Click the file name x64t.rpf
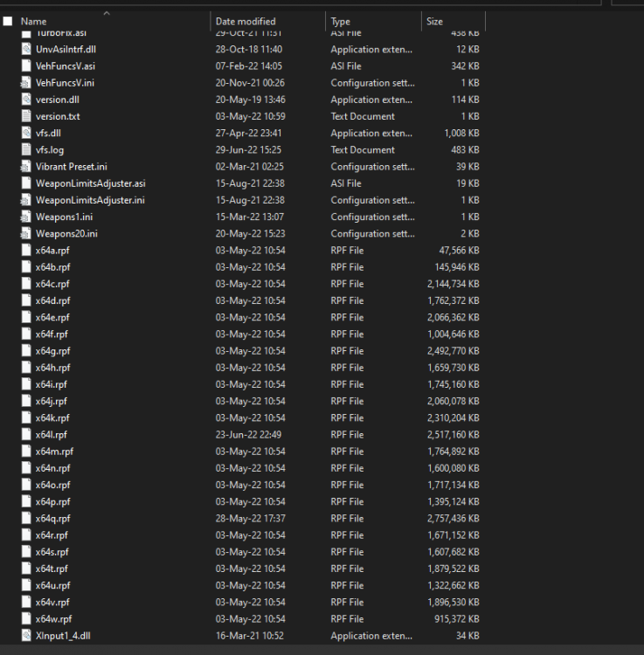This screenshot has height=655, width=644. tap(52, 569)
